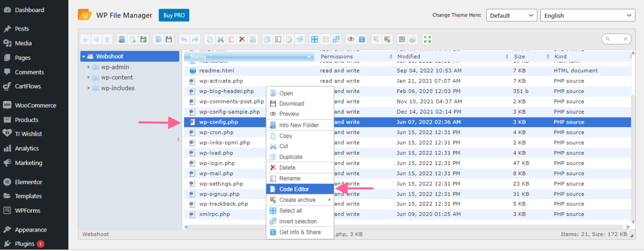Click the Paste clipboard icon in the toolbar
The height and width of the screenshot is (251, 644).
[x=231, y=39]
